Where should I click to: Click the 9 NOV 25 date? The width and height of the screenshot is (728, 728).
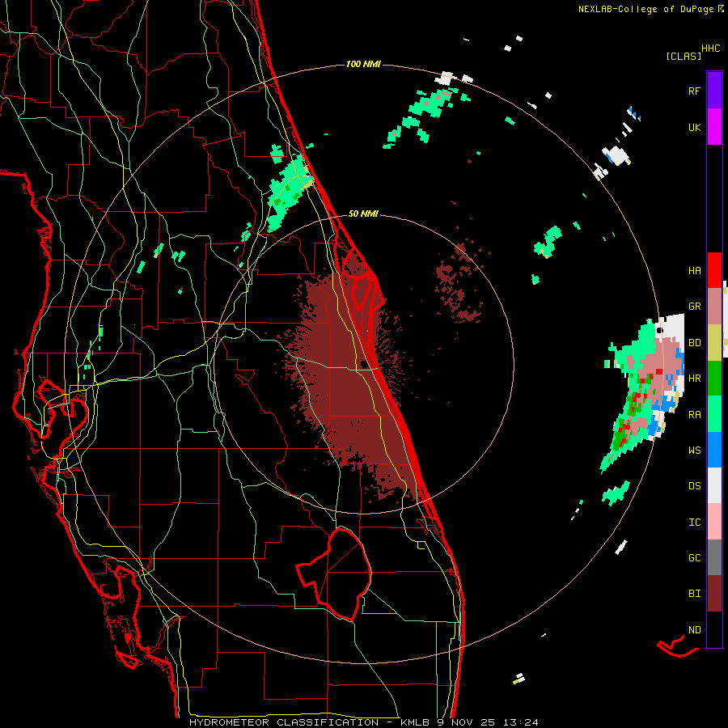tap(466, 722)
